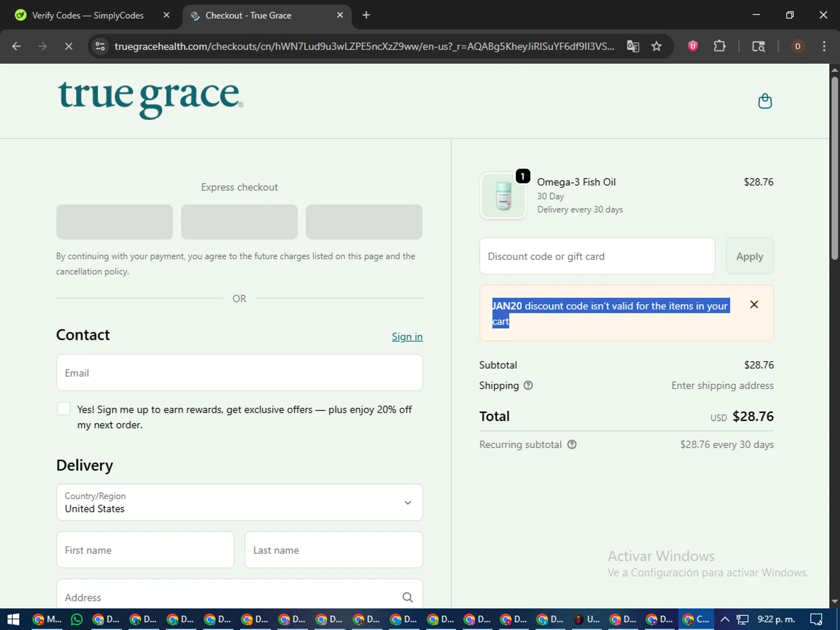Open the browser three-dot menu
840x630 pixels.
(824, 46)
